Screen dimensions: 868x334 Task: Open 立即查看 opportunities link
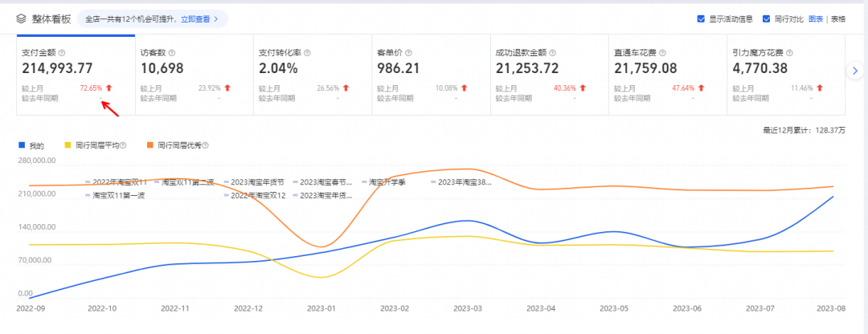[x=196, y=18]
